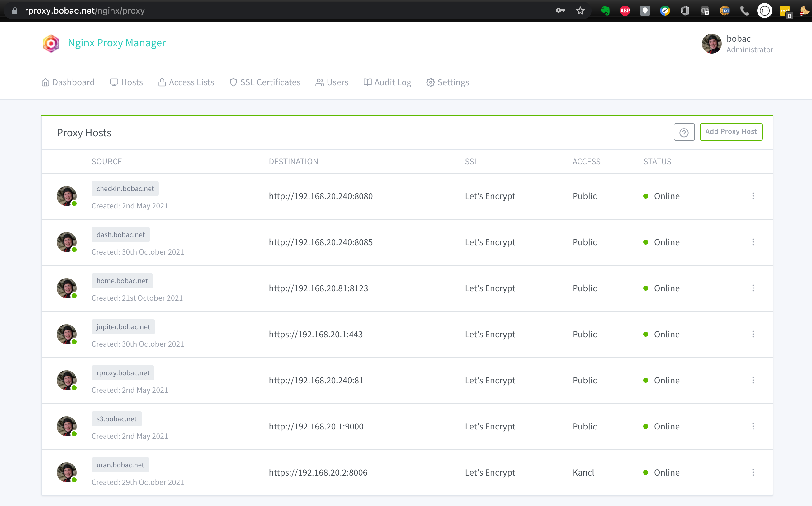
Task: Click the bobac administrator avatar
Action: click(x=711, y=44)
